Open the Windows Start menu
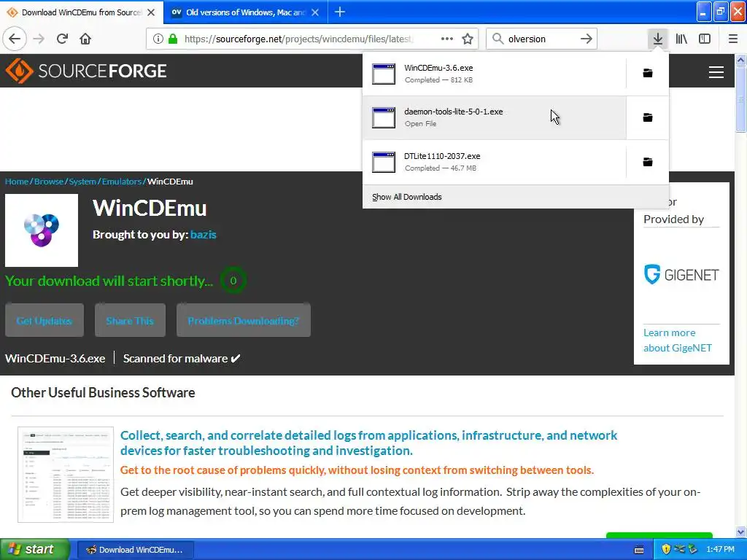The height and width of the screenshot is (560, 747). [34, 549]
